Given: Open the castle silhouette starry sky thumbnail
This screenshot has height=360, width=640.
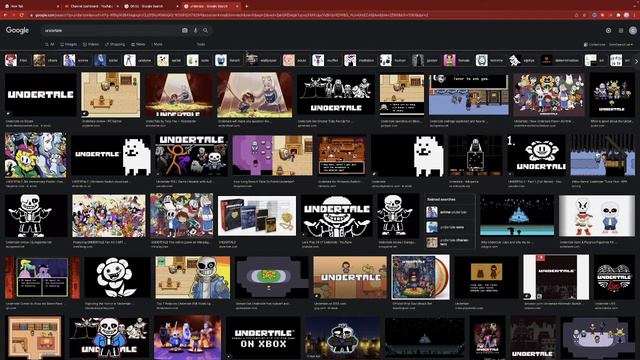Looking at the screenshot, I should [517, 216].
